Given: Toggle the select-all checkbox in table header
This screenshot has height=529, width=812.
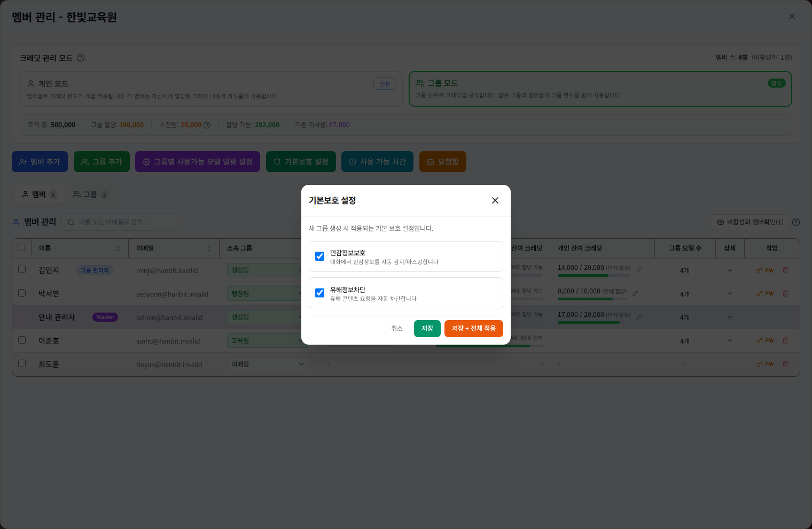Looking at the screenshot, I should (x=22, y=247).
